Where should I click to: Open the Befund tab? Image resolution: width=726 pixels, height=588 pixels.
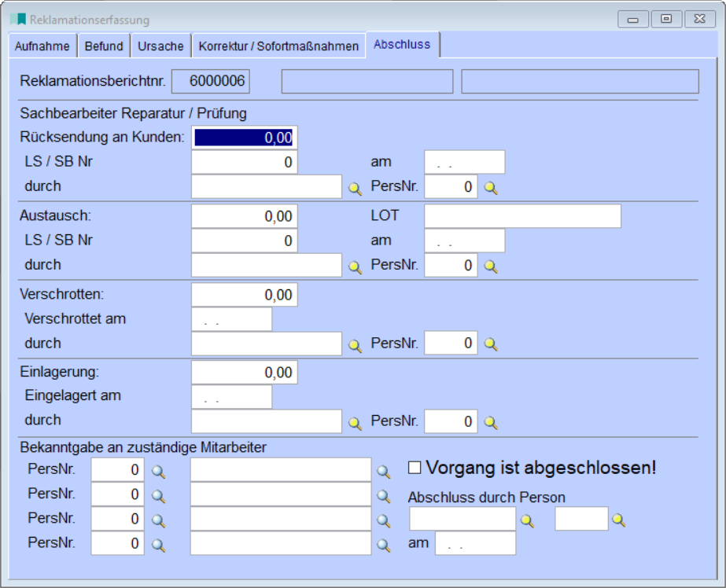pos(104,46)
